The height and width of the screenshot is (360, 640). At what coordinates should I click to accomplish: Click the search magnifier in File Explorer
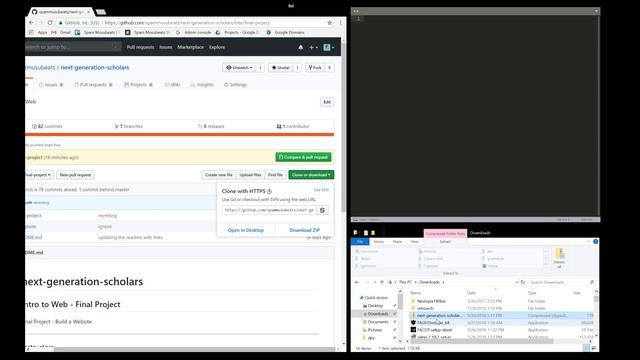[x=591, y=282]
